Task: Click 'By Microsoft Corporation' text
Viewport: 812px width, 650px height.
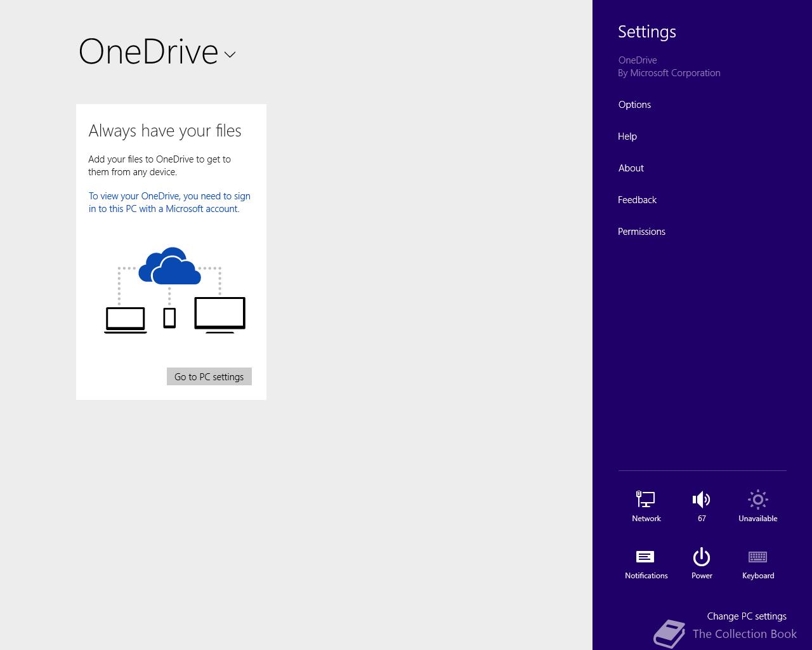Action: [x=669, y=73]
